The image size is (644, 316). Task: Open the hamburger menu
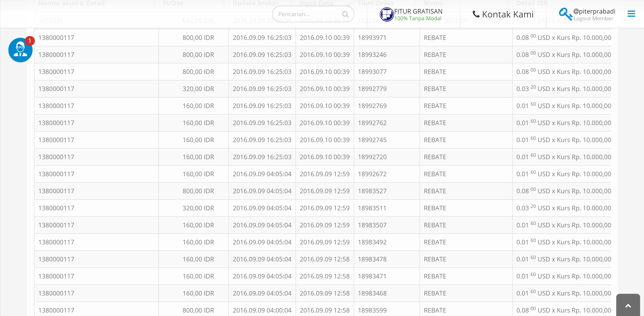pos(631,14)
